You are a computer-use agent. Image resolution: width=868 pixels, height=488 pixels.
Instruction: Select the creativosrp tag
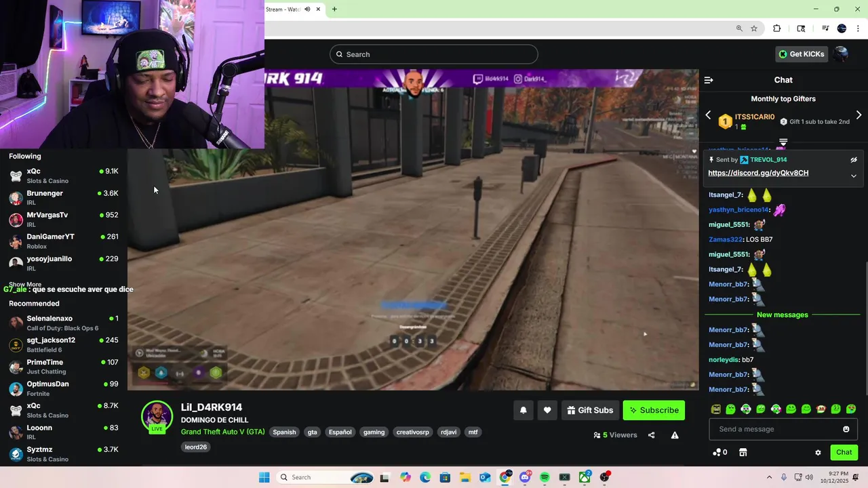point(412,432)
